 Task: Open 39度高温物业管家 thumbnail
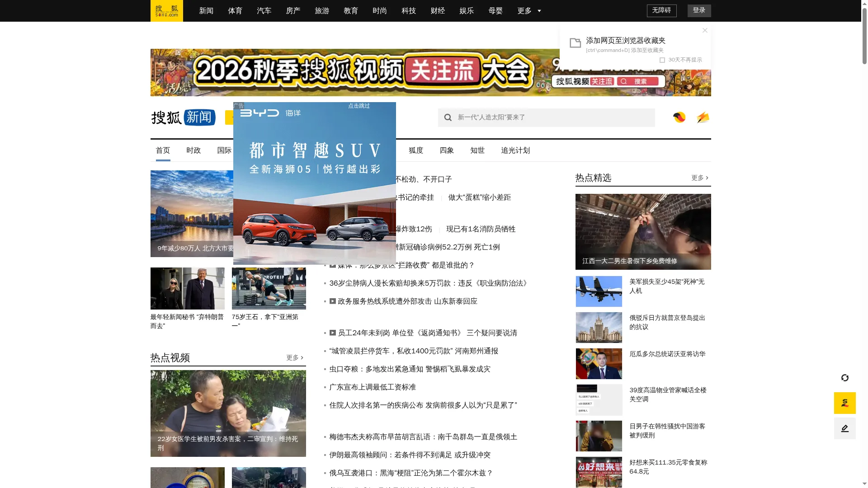[x=599, y=400]
